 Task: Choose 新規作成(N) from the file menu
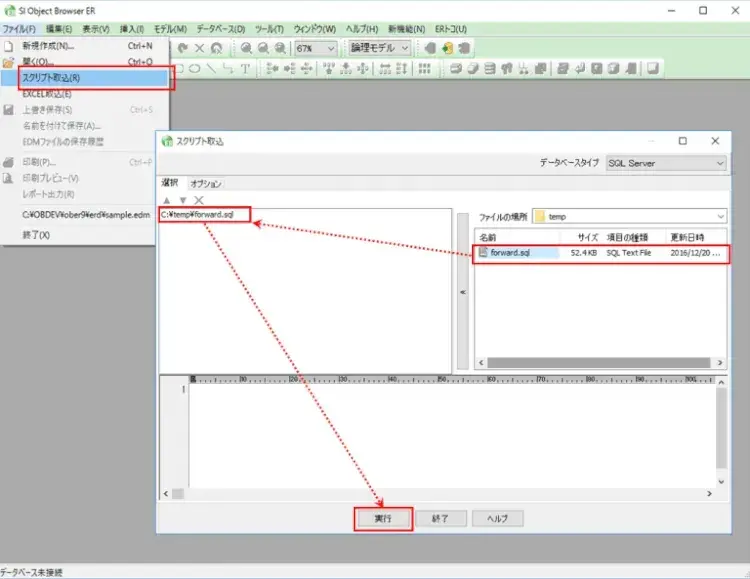tap(85, 46)
